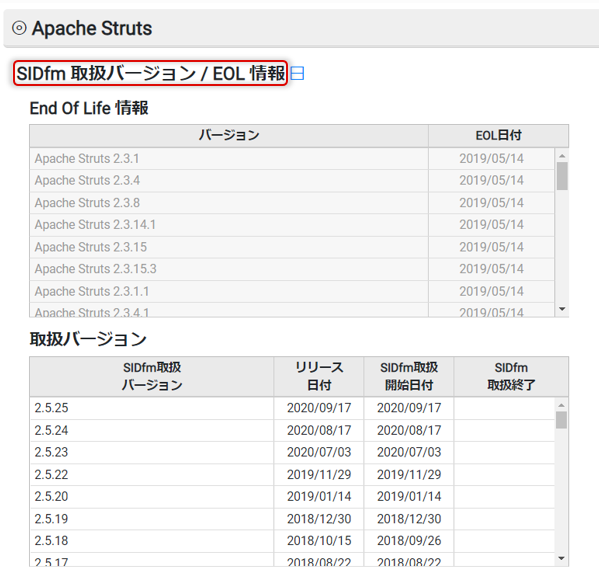Click the EOL日付 column header
Viewport: 599px width, 579px height.
499,136
